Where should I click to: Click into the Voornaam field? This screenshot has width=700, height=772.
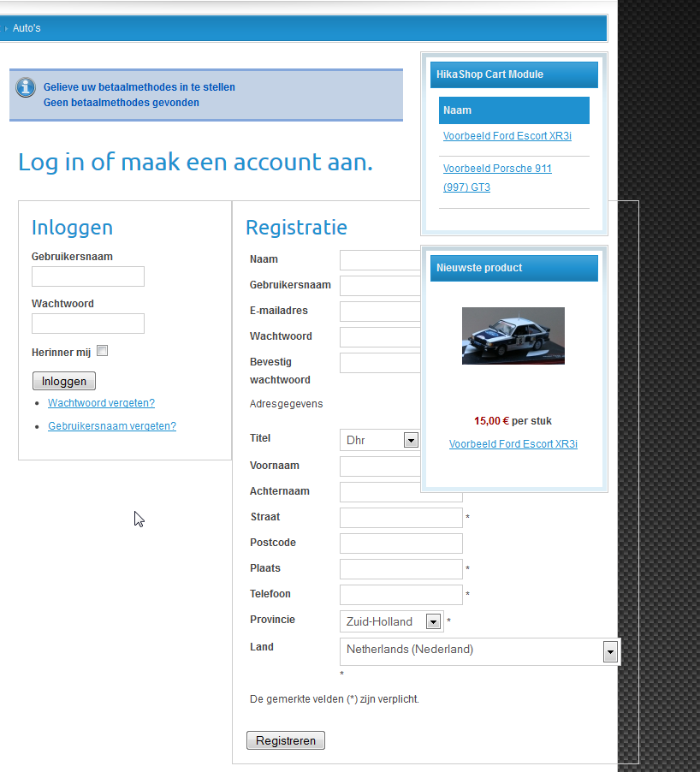coord(380,466)
